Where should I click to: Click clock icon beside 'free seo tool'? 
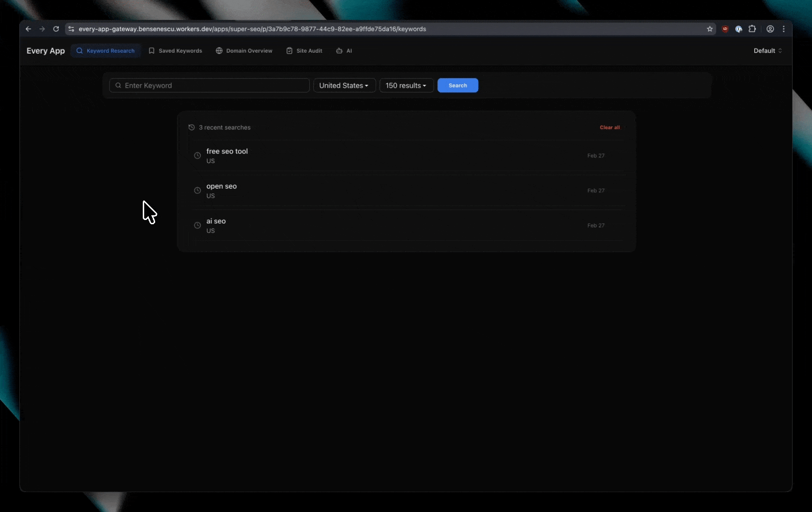click(197, 155)
